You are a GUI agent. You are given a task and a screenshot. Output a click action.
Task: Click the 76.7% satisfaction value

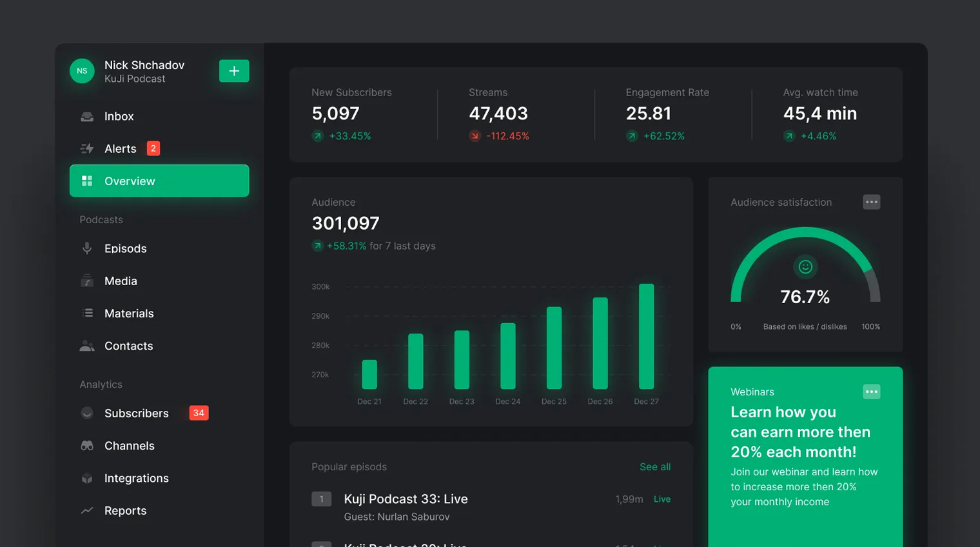(805, 297)
